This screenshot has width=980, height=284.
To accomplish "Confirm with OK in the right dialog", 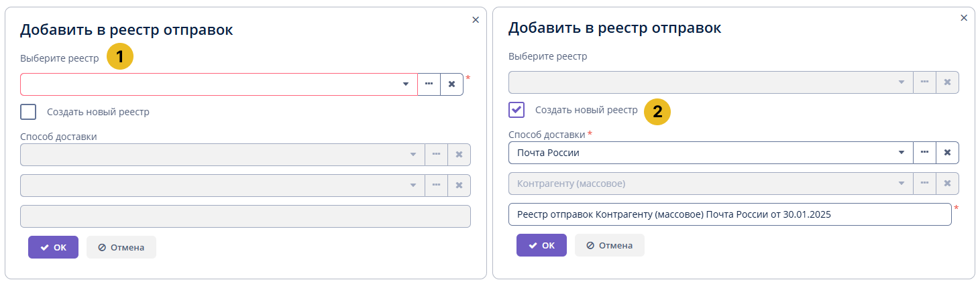I will [541, 245].
